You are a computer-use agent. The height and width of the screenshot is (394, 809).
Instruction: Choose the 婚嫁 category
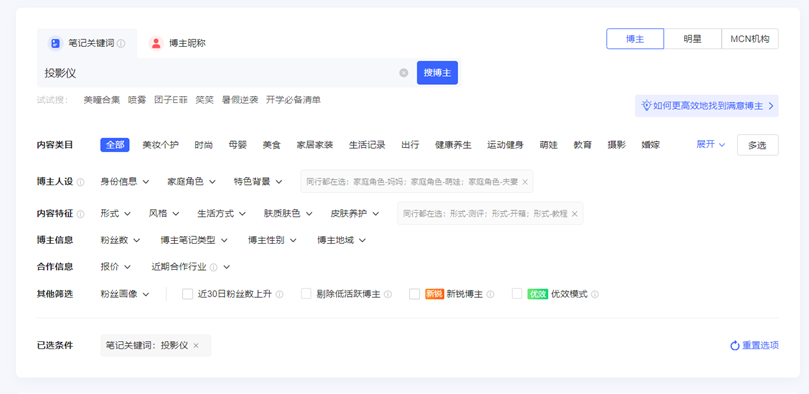tap(651, 145)
